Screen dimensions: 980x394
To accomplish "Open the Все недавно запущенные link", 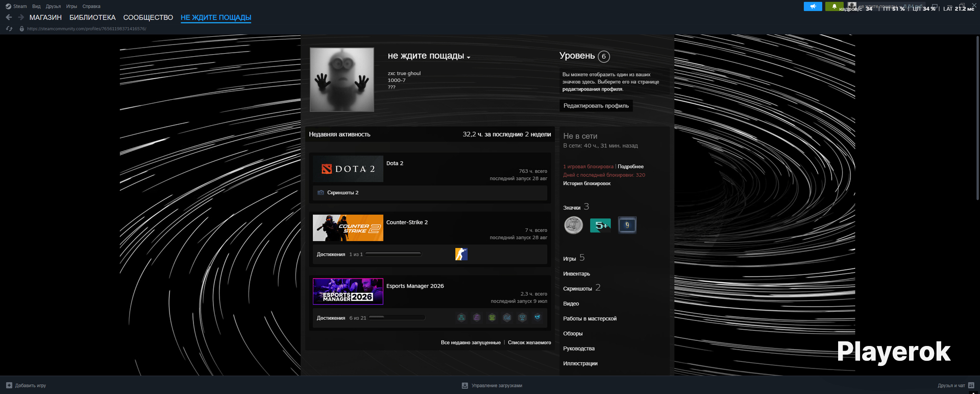I will pyautogui.click(x=471, y=342).
